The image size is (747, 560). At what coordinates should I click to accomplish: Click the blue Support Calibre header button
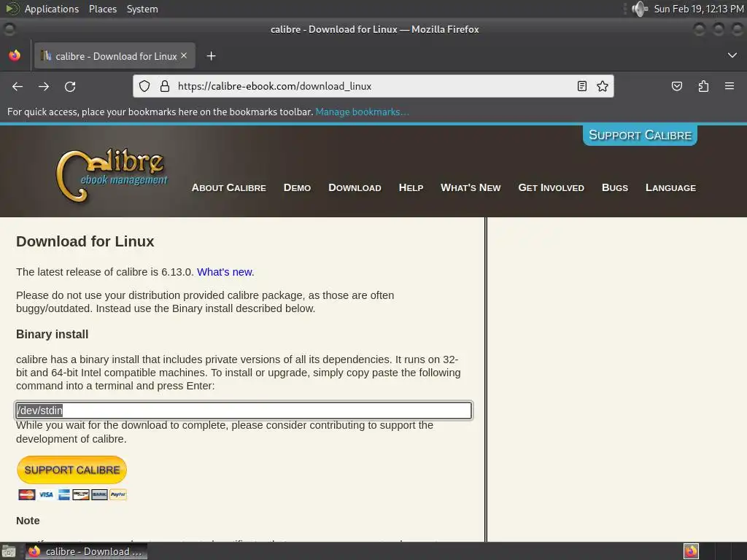coord(640,135)
